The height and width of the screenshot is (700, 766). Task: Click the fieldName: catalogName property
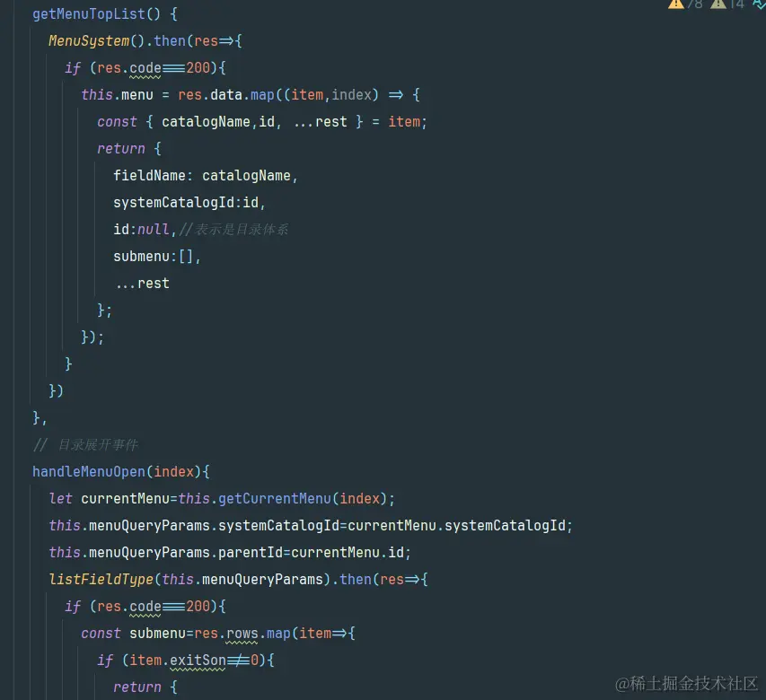[205, 176]
